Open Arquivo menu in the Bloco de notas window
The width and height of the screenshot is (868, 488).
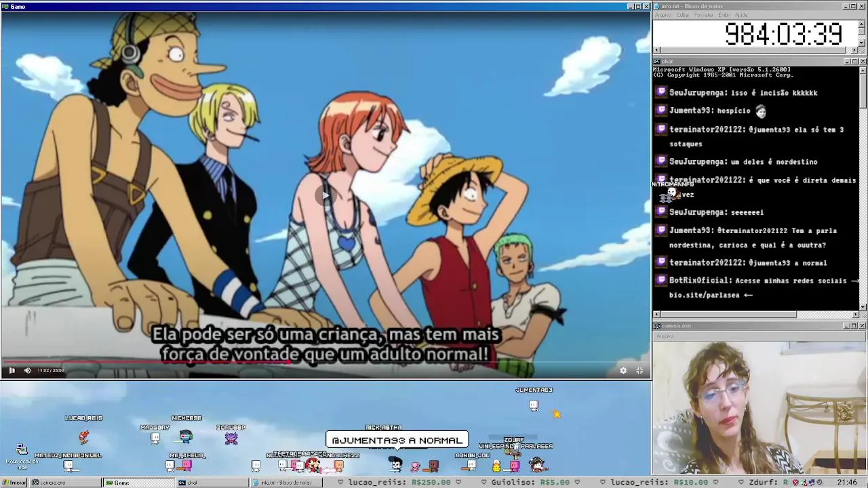point(663,15)
